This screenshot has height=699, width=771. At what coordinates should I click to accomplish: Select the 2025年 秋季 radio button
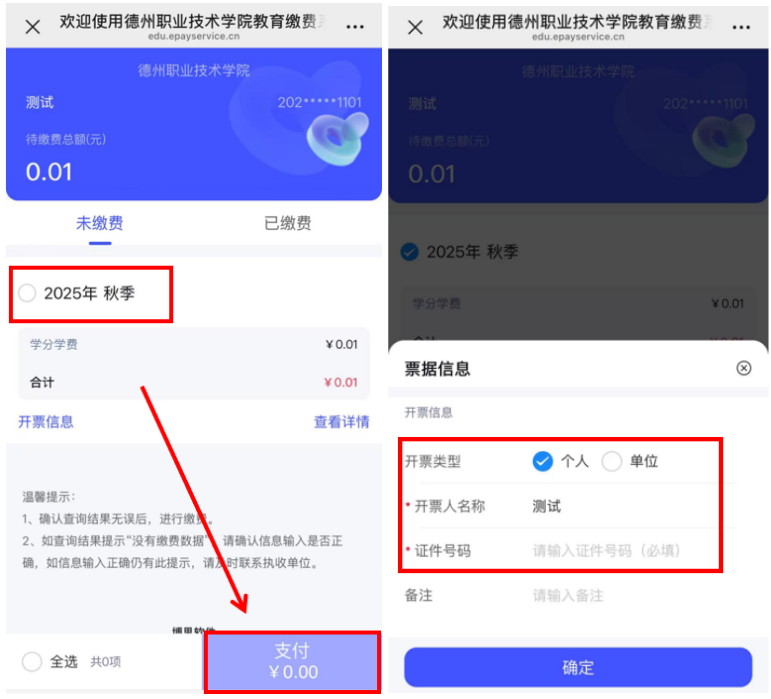coord(27,293)
